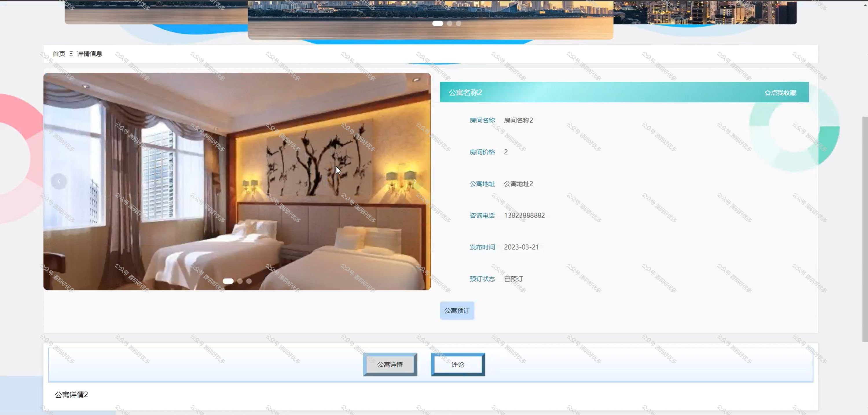Click the 点我收藏 favorite star button
868x415 pixels.
point(780,93)
